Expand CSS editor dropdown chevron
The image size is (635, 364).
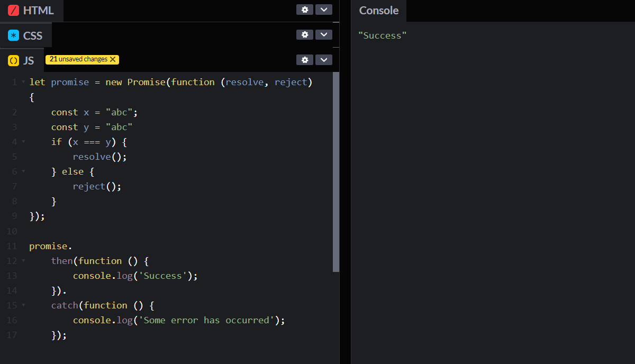coord(324,34)
